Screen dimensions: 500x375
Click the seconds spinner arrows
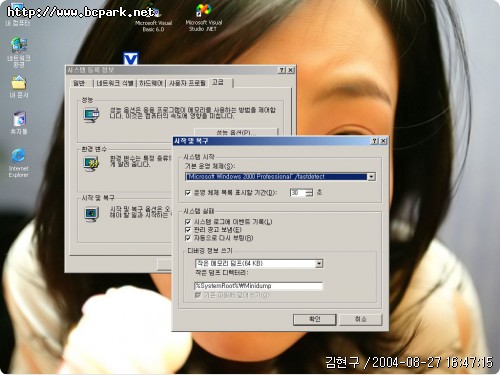[x=310, y=193]
